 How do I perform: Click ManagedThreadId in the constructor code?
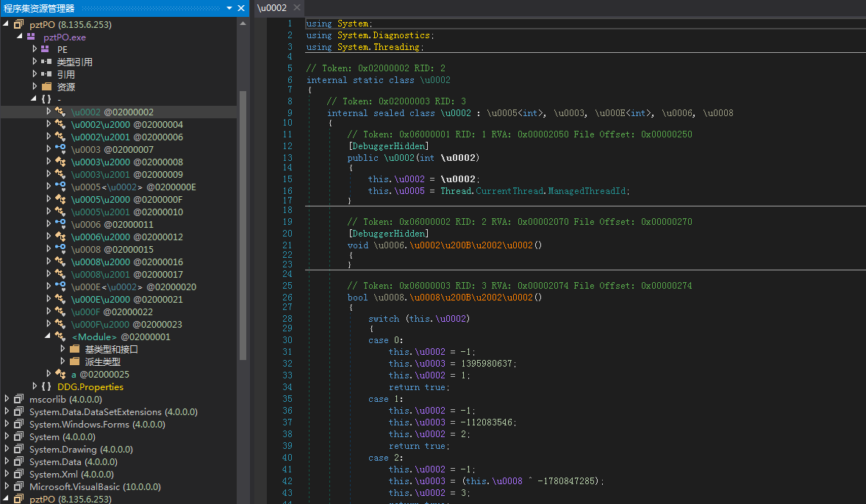pos(589,190)
